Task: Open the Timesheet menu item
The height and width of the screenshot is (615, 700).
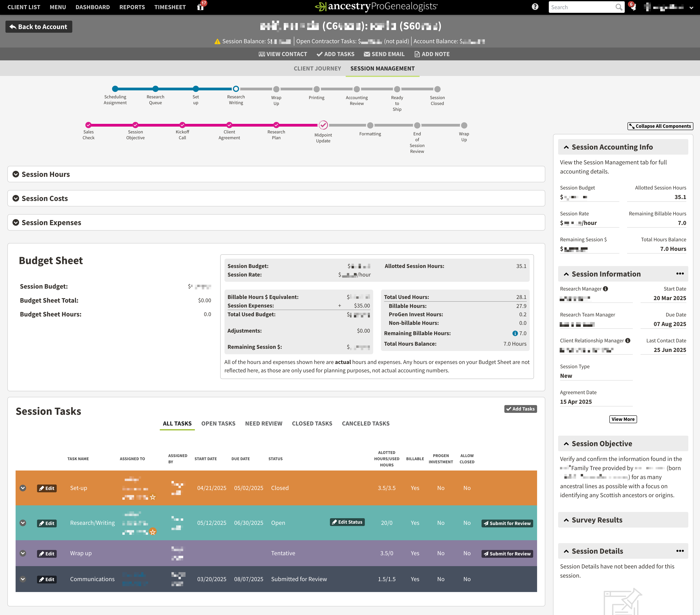Action: (170, 7)
